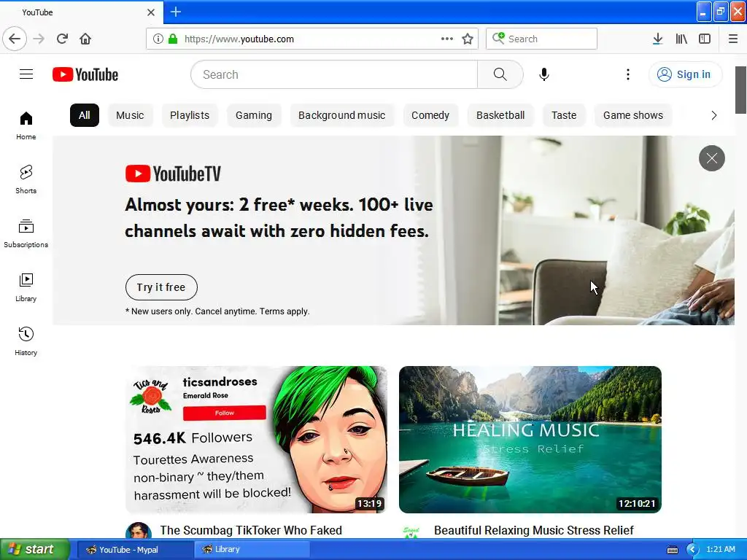Toggle browser sidebar view icon

[x=705, y=39]
